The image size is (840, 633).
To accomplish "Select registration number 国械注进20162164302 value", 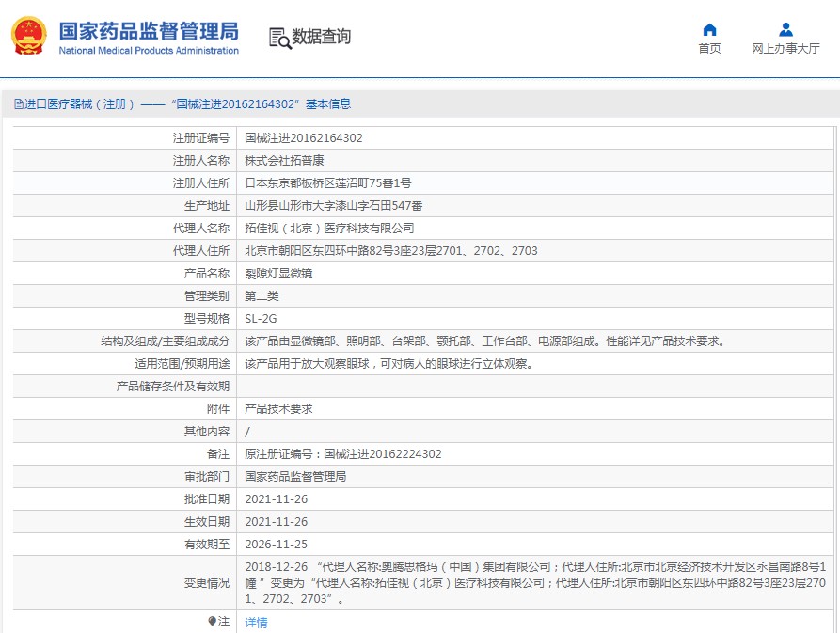I will click(304, 138).
